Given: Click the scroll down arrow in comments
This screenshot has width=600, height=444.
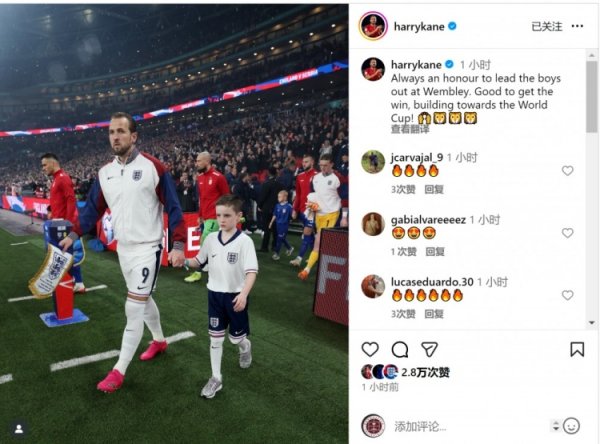Looking at the screenshot, I should (592, 323).
